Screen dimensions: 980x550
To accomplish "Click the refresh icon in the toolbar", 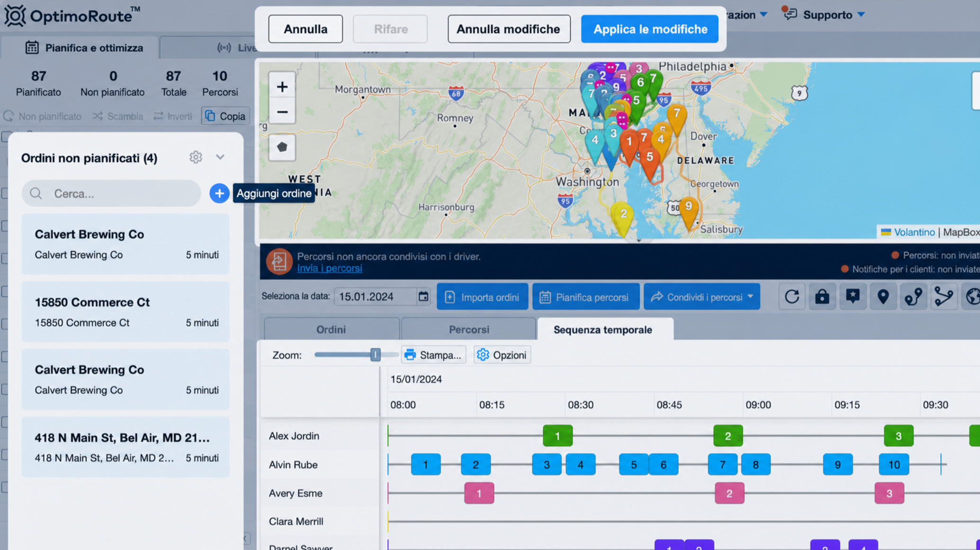I will [x=792, y=297].
